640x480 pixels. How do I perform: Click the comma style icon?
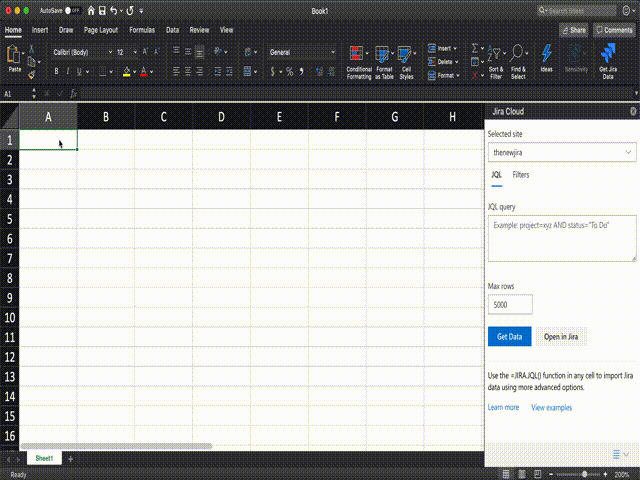(301, 72)
